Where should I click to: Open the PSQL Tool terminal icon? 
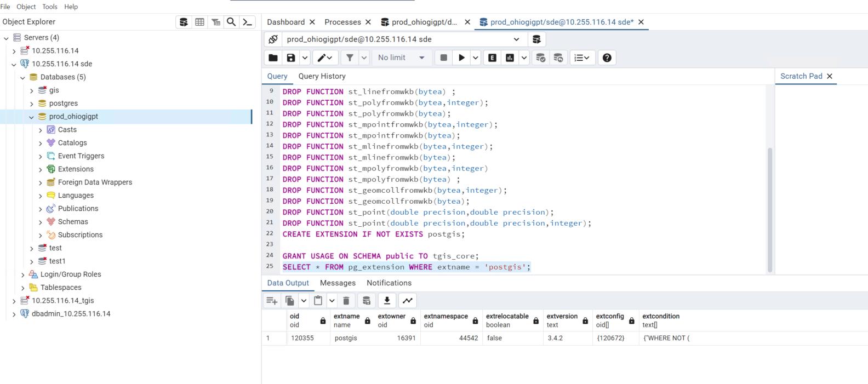pos(247,22)
